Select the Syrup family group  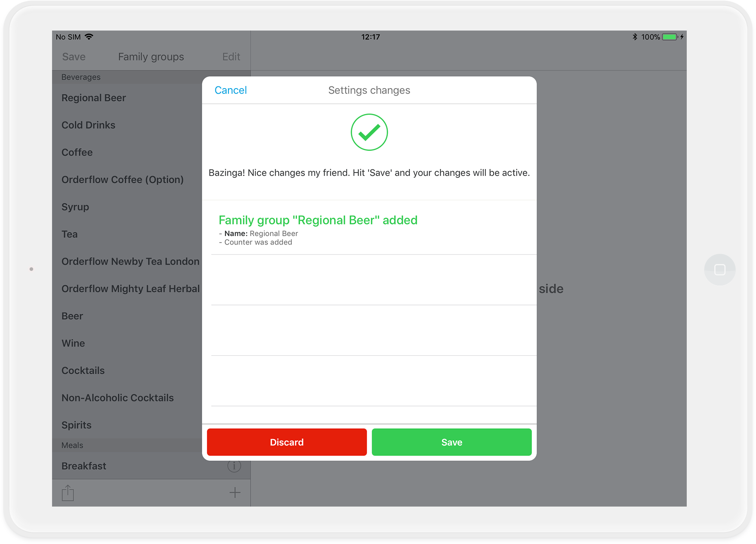[127, 207]
